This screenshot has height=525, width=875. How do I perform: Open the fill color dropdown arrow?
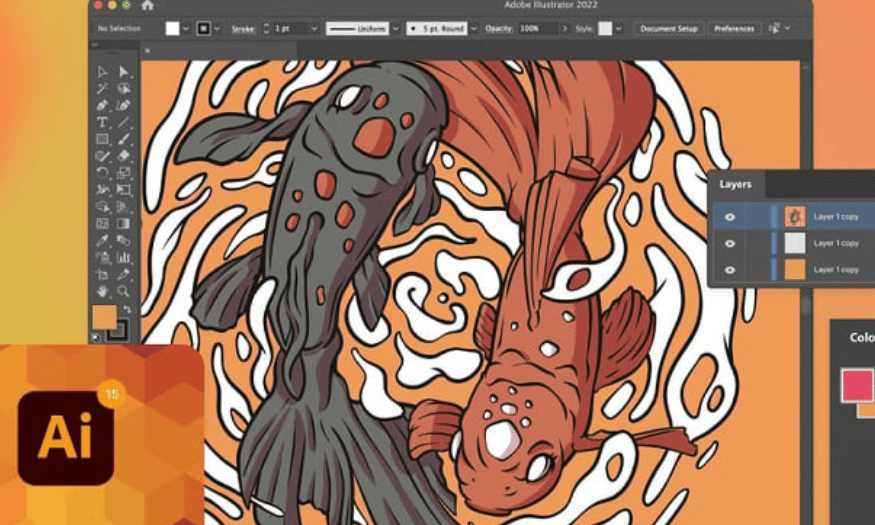tap(186, 28)
